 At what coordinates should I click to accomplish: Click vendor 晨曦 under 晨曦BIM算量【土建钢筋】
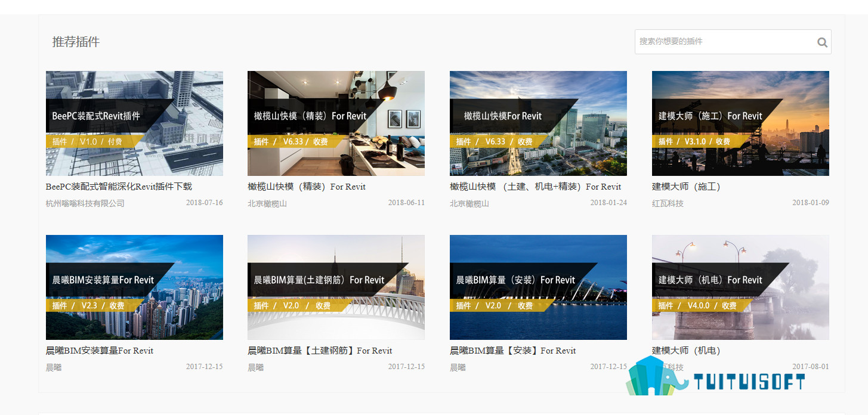pos(255,367)
